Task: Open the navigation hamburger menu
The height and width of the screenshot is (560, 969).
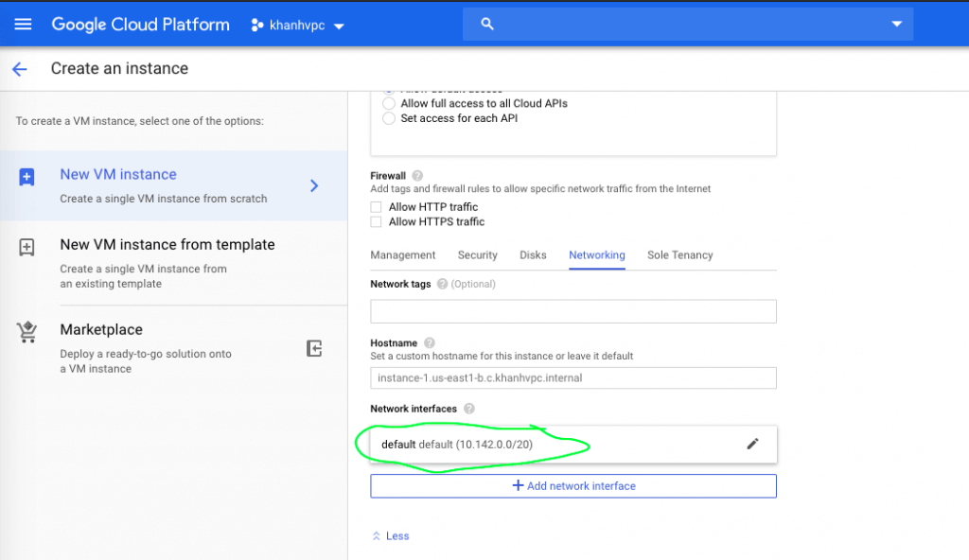Action: (24, 24)
